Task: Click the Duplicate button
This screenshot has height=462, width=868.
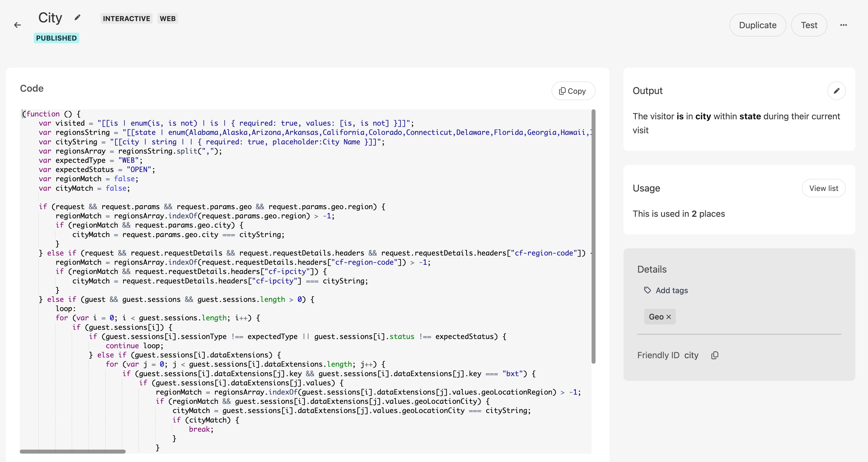Action: pos(758,25)
